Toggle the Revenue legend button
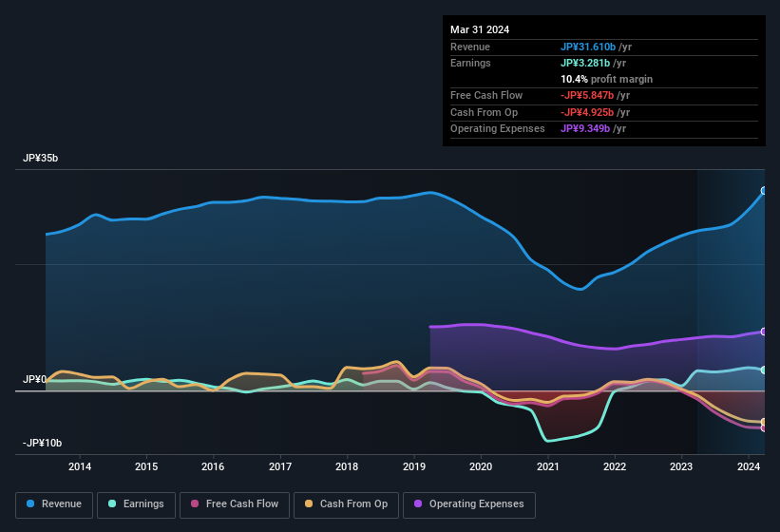 click(x=54, y=504)
